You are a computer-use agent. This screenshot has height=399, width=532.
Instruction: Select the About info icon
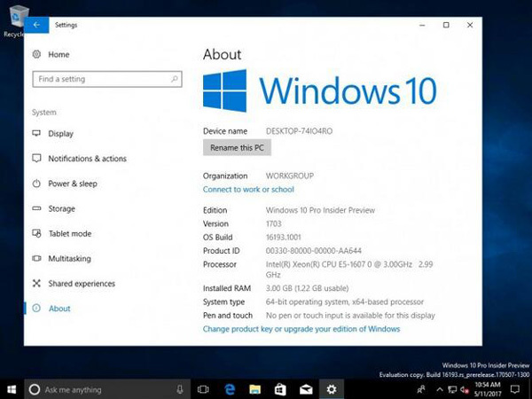[x=36, y=308]
